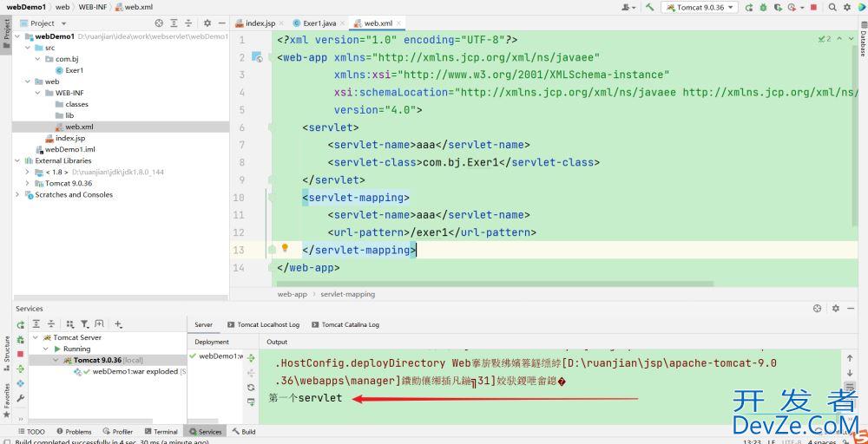Click Rerun icon in Services left strip
The width and height of the screenshot is (868, 444).
click(21, 324)
